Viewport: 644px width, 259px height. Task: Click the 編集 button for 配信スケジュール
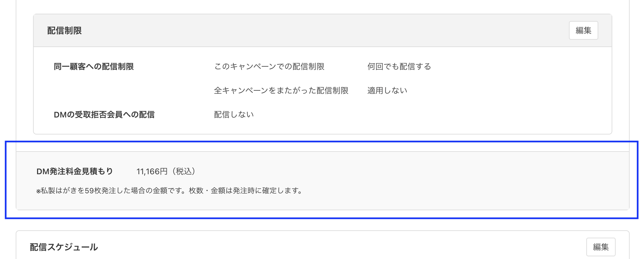[x=601, y=247]
